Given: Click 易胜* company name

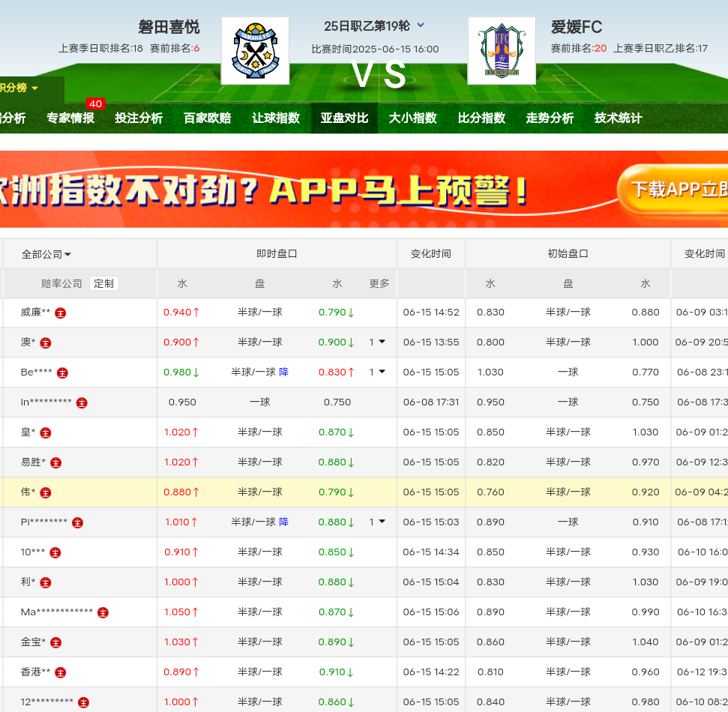Looking at the screenshot, I should coord(33,462).
